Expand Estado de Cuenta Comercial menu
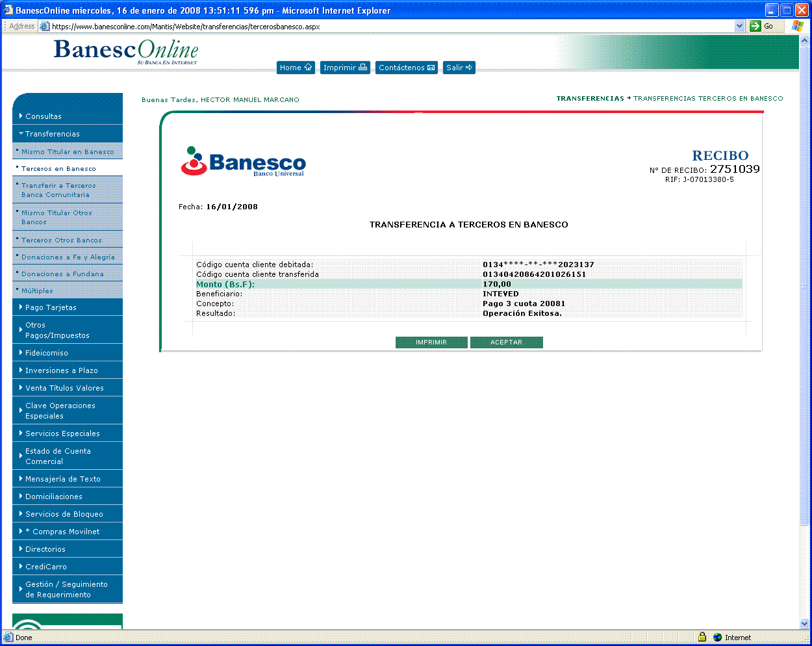This screenshot has height=646, width=812. click(x=68, y=456)
